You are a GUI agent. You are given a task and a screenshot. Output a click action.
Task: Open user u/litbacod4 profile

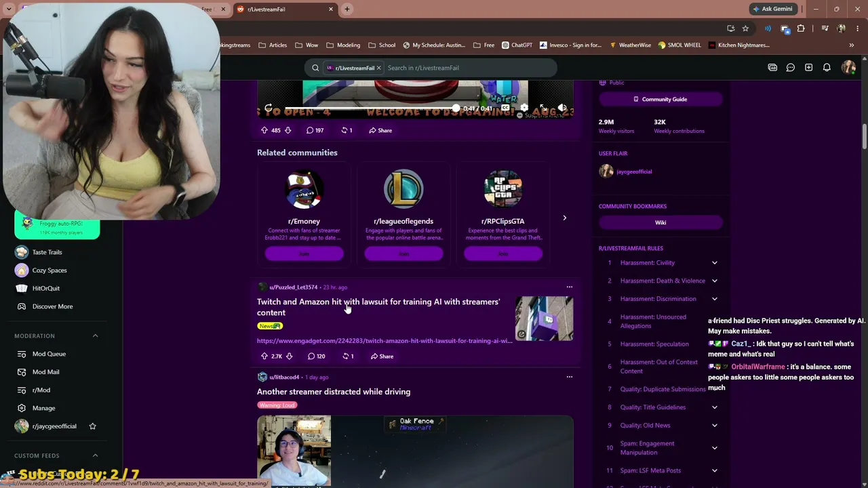[x=284, y=378]
